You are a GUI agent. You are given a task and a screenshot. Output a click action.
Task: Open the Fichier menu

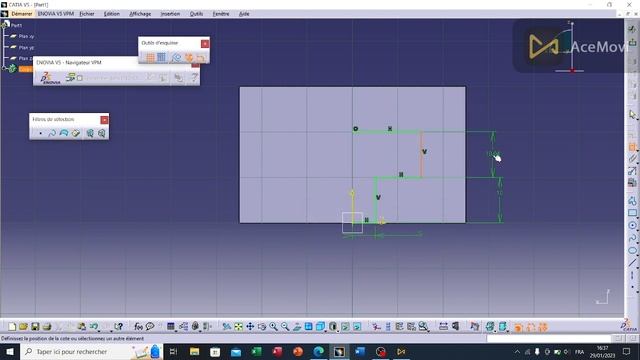[x=87, y=14]
